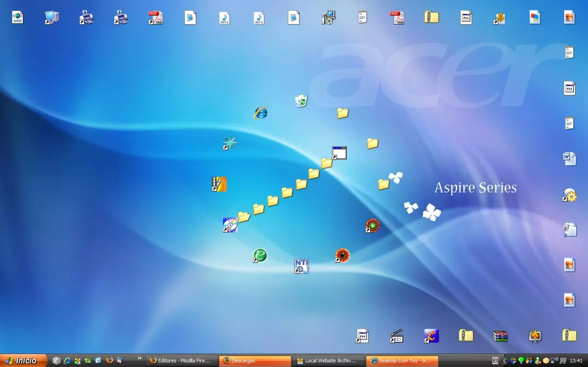This screenshot has height=367, width=588.
Task: Select the blank program window shortcut icon
Action: point(339,153)
